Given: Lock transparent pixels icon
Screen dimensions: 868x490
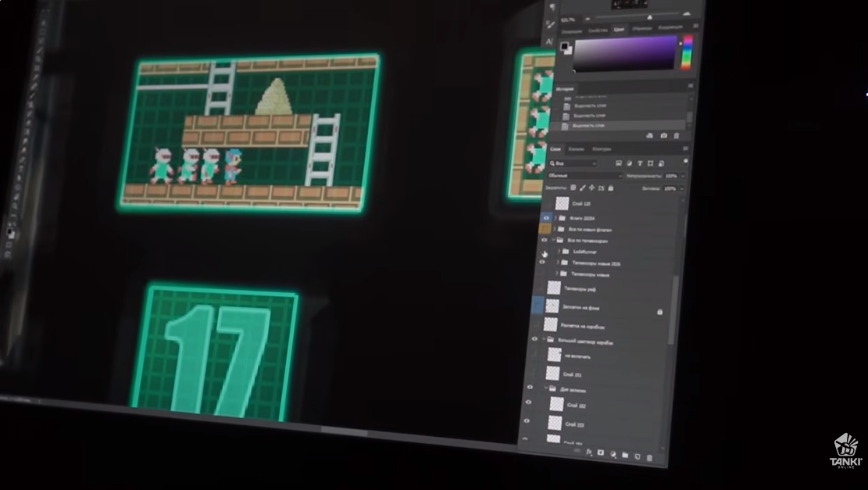Looking at the screenshot, I should click(x=573, y=188).
